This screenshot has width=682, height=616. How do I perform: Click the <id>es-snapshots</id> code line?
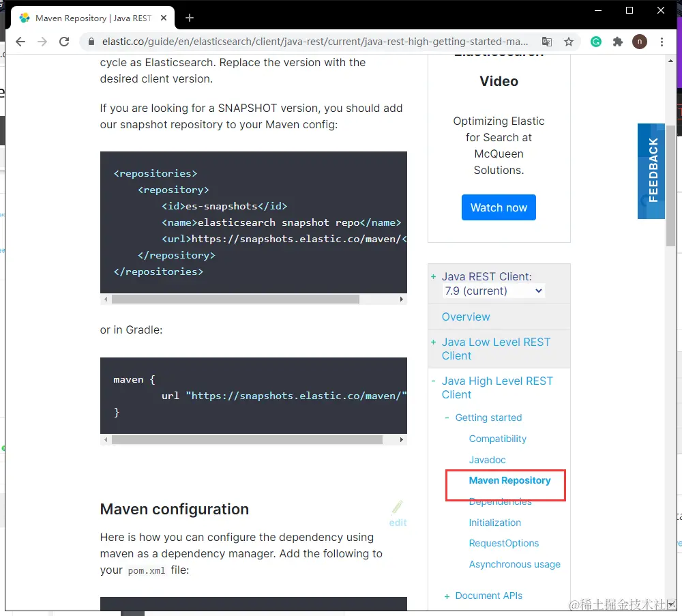(224, 206)
